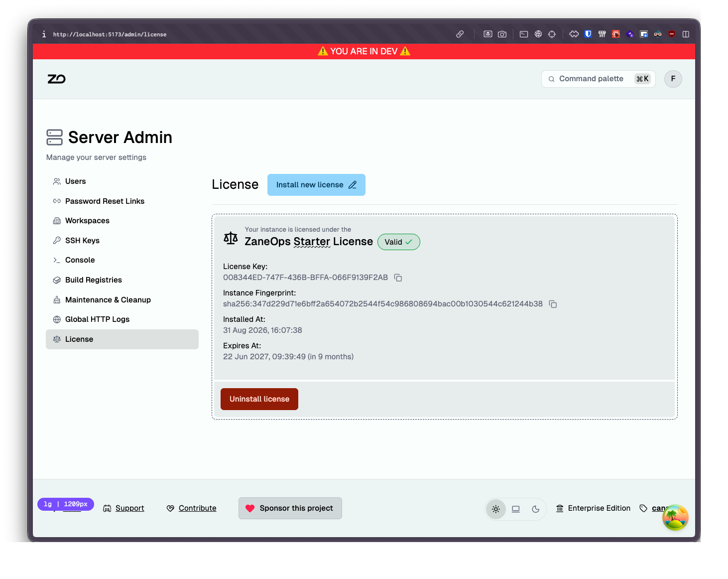
Task: Click Install new license button
Action: [316, 185]
